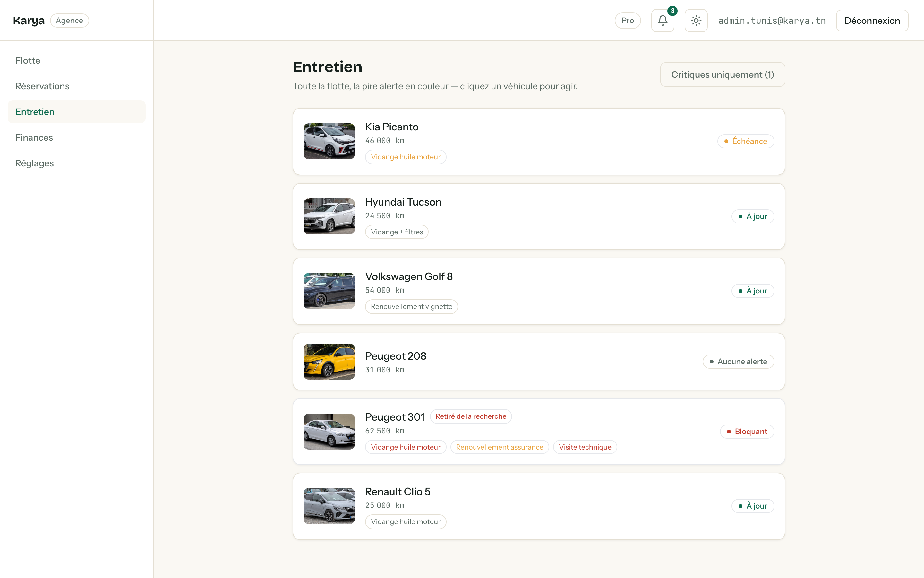Open Kia Picanto vehicle name
The image size is (924, 578).
391,127
